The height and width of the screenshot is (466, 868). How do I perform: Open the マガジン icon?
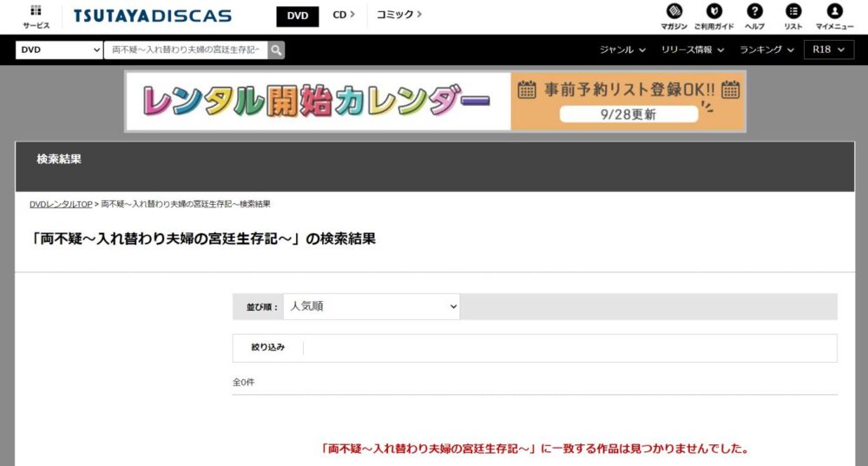coord(674,16)
